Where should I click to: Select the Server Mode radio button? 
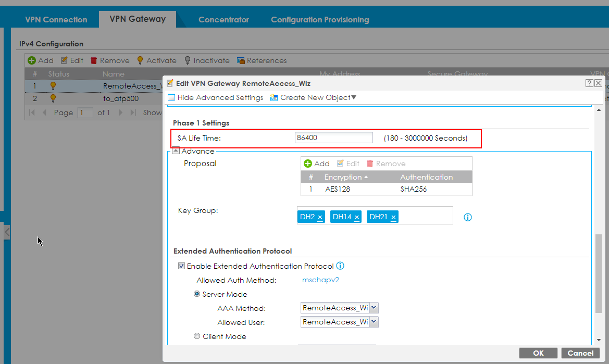pos(197,294)
